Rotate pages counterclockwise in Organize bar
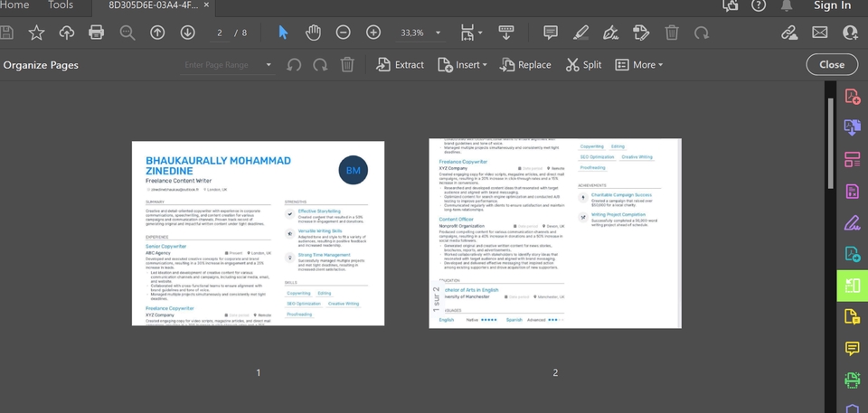The width and height of the screenshot is (868, 413). [x=294, y=65]
